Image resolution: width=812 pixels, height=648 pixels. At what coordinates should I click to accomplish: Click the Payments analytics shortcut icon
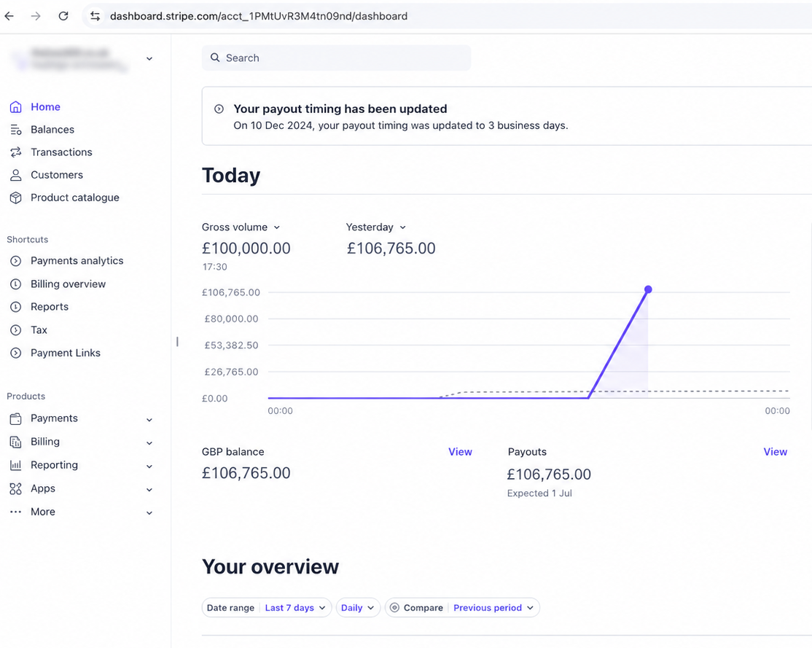pyautogui.click(x=16, y=261)
